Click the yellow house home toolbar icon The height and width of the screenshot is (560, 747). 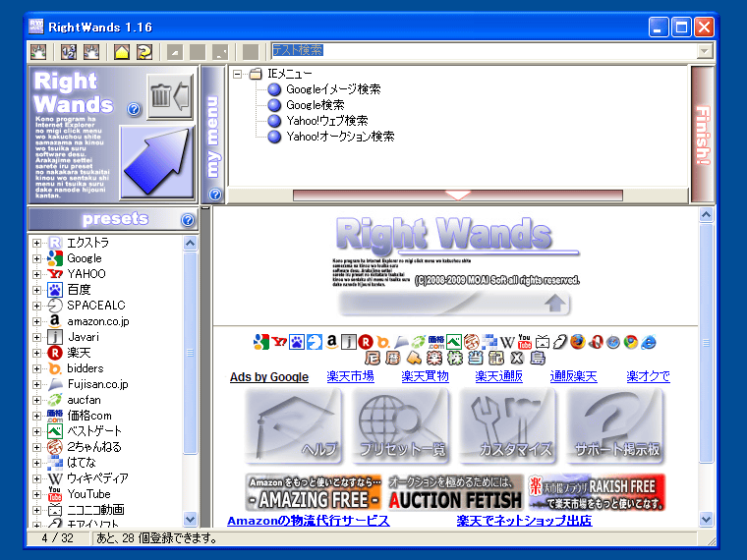pyautogui.click(x=122, y=51)
